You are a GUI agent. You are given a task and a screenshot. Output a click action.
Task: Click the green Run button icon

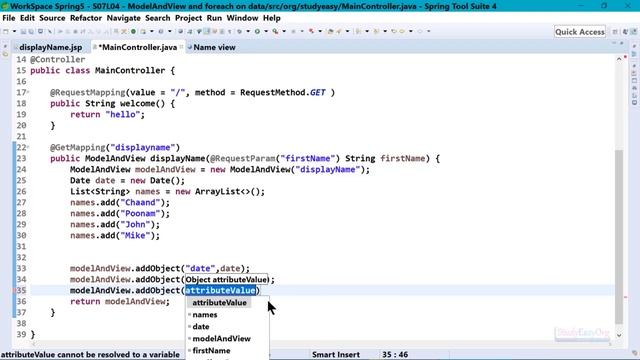[x=258, y=31]
